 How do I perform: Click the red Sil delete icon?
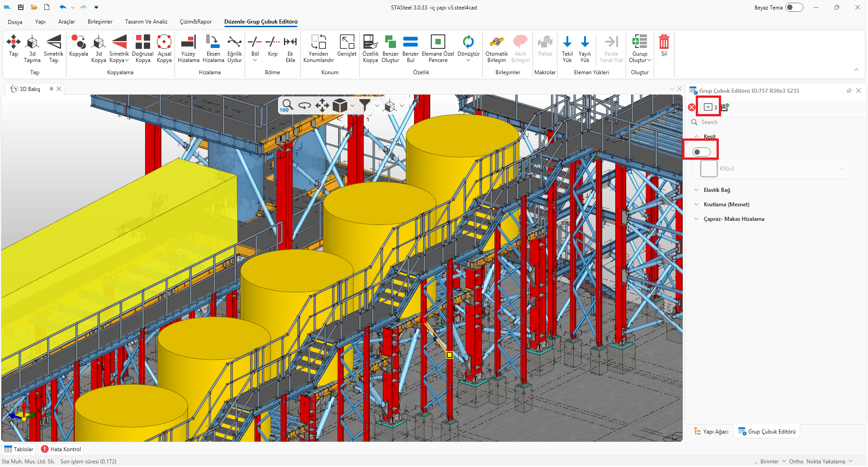pyautogui.click(x=664, y=43)
